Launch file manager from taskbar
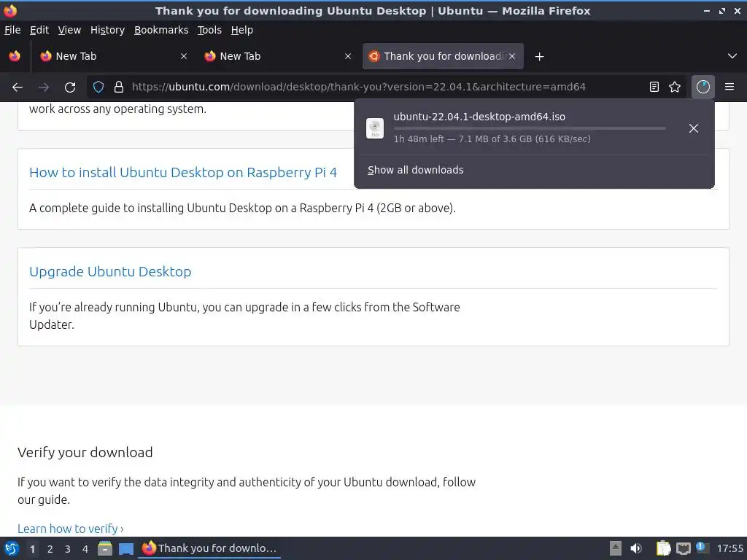Image resolution: width=747 pixels, height=560 pixels. coord(105,548)
